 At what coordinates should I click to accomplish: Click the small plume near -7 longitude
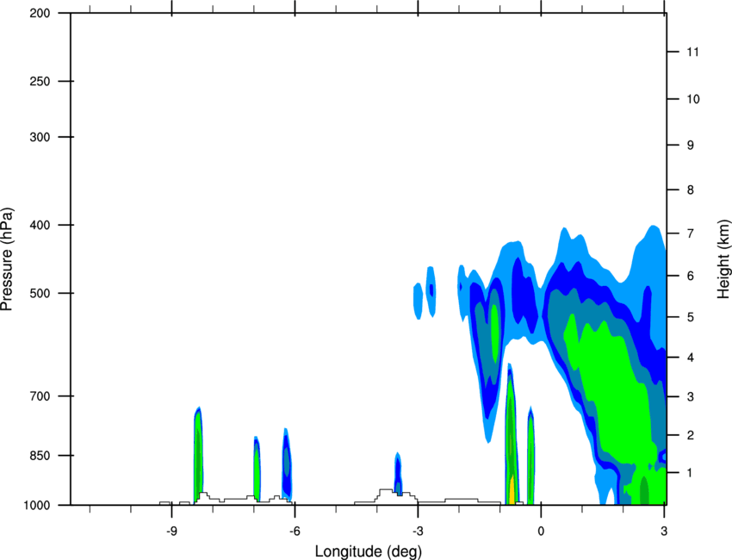257,468
